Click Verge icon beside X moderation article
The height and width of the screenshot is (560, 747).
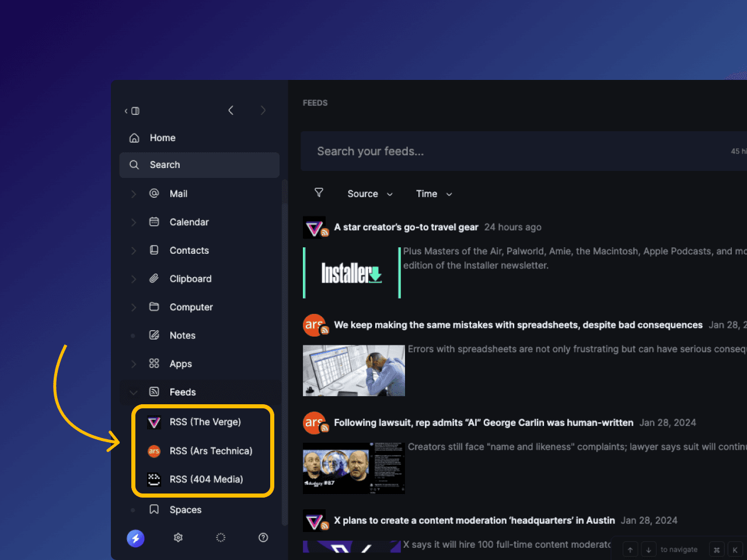click(315, 521)
